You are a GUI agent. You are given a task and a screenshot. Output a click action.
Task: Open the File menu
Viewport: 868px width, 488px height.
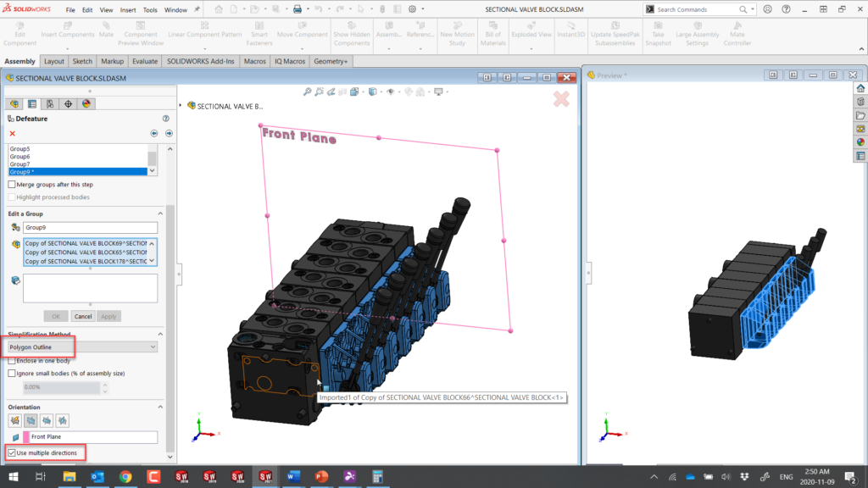[70, 10]
